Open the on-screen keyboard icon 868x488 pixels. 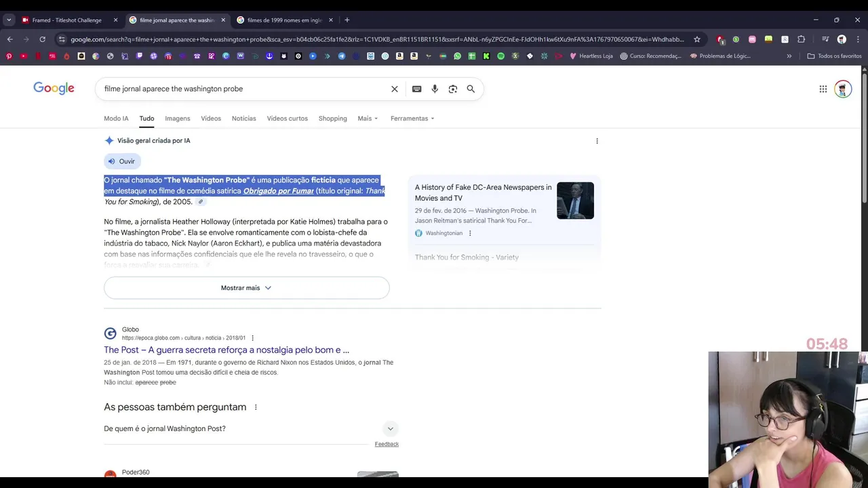coord(416,89)
